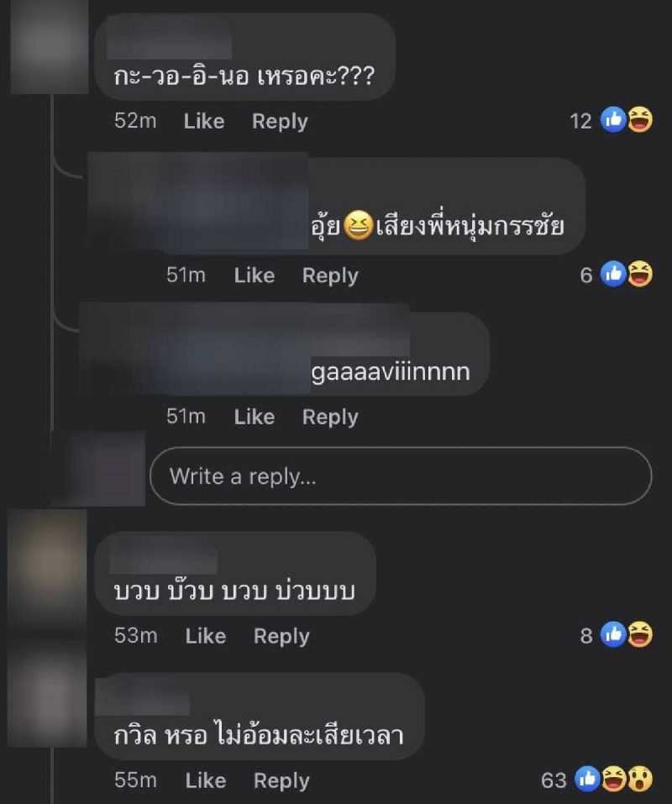This screenshot has width=672, height=804.
Task: Reply to the 53m comment
Action: tap(281, 636)
